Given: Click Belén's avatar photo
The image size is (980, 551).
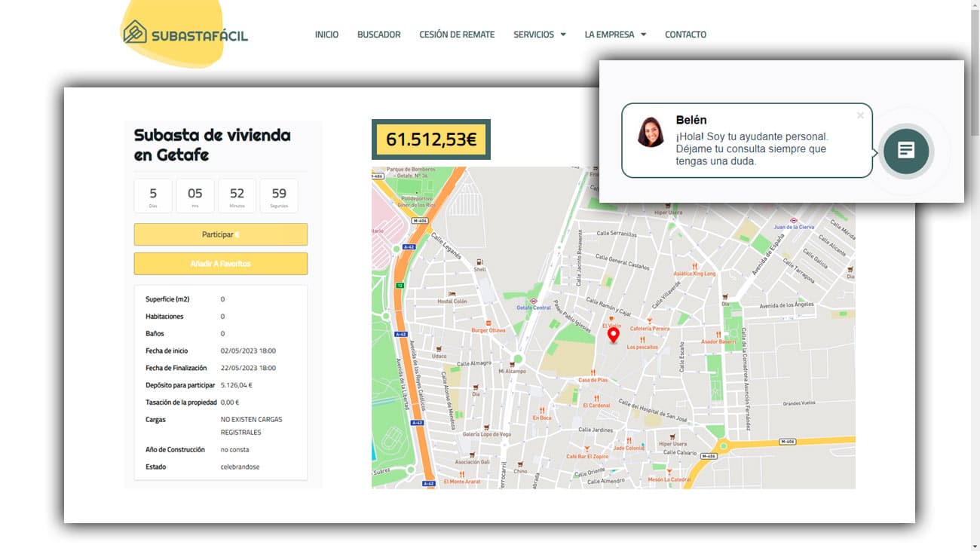Looking at the screenshot, I should 651,131.
